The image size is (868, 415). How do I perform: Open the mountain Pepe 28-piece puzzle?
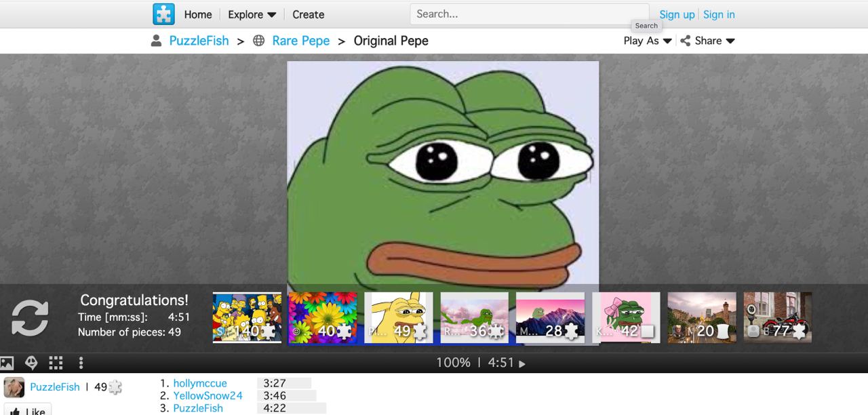tap(550, 317)
